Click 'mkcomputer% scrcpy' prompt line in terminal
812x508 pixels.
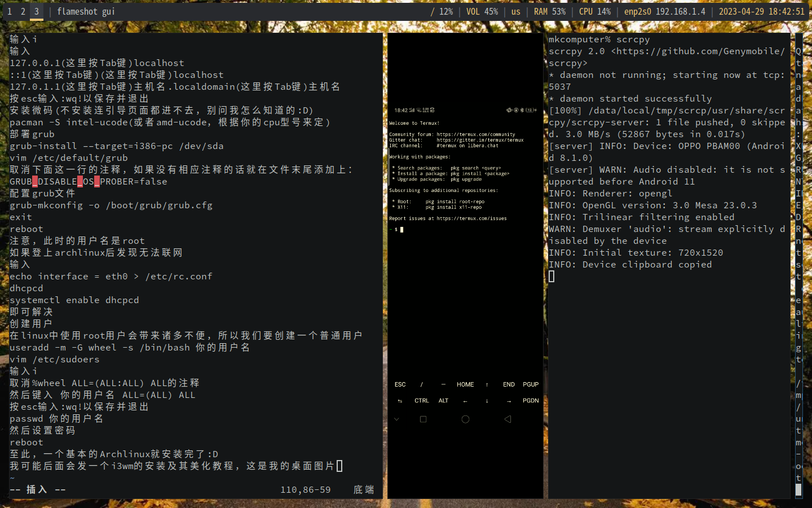[599, 40]
